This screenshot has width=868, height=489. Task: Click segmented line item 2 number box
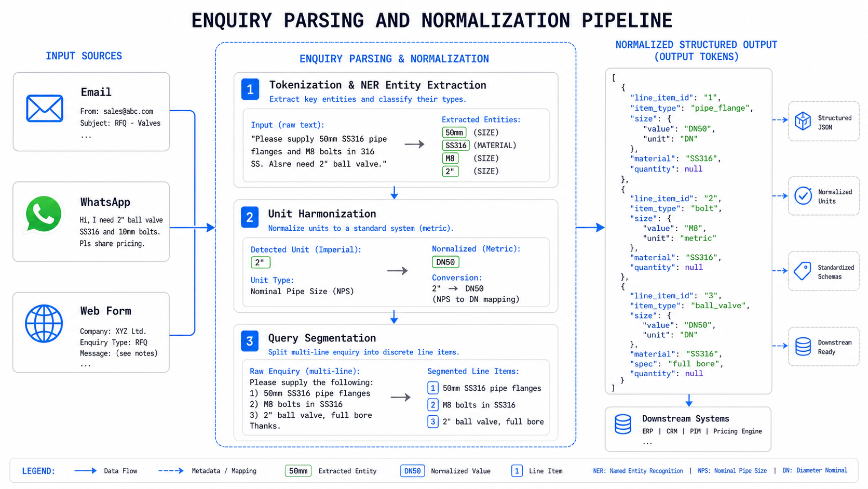(x=433, y=405)
